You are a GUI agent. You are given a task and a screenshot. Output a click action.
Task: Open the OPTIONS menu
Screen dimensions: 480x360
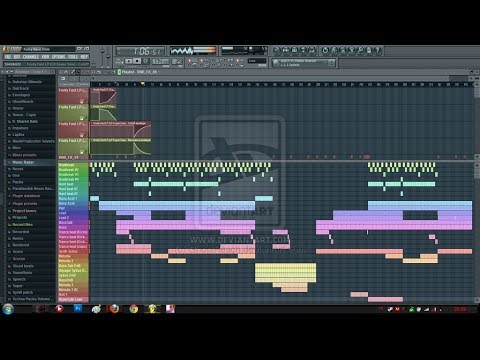tap(59, 57)
